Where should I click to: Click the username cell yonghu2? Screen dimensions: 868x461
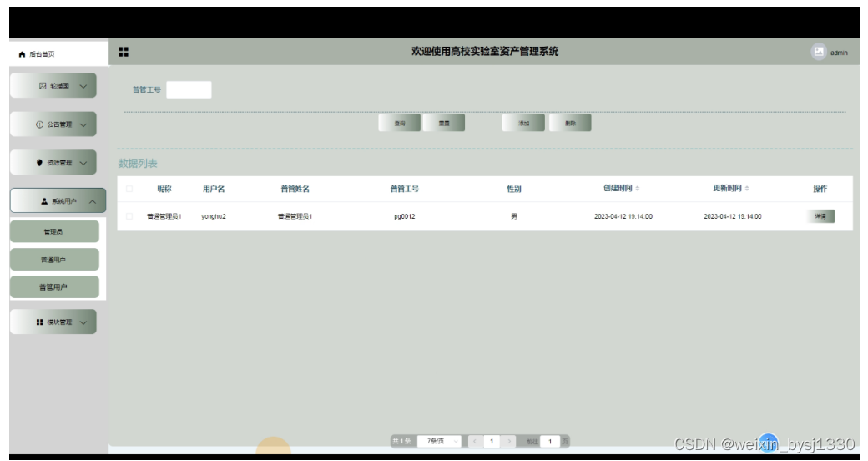click(x=214, y=216)
